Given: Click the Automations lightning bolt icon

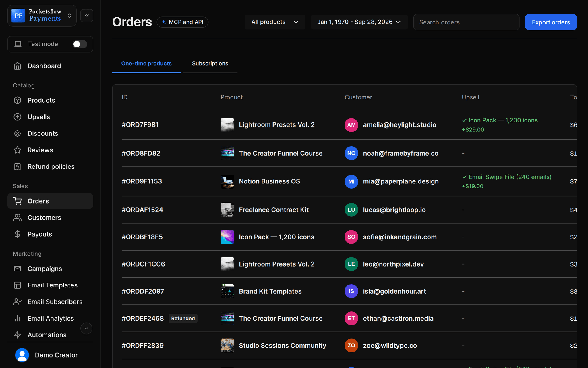Looking at the screenshot, I should 18,335.
